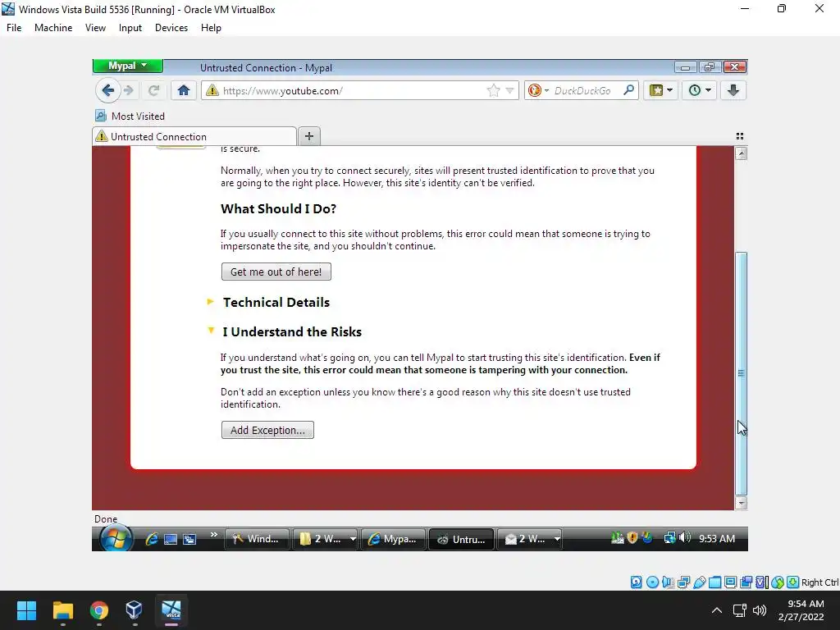The height and width of the screenshot is (630, 840).
Task: Show hidden icons in host system tray
Action: pyautogui.click(x=716, y=610)
